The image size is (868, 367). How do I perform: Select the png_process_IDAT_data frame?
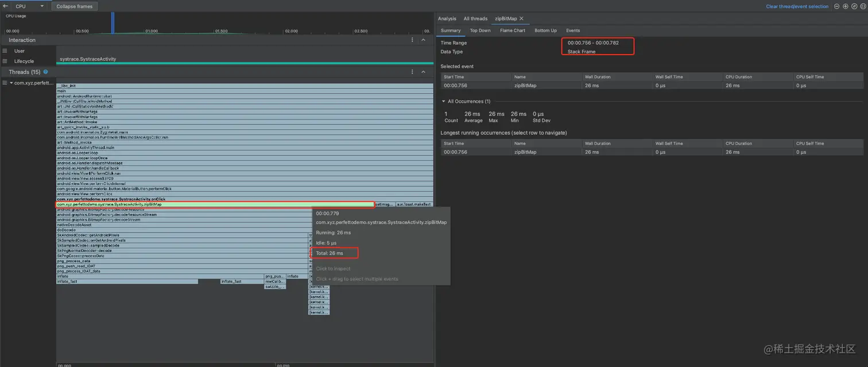click(x=182, y=272)
